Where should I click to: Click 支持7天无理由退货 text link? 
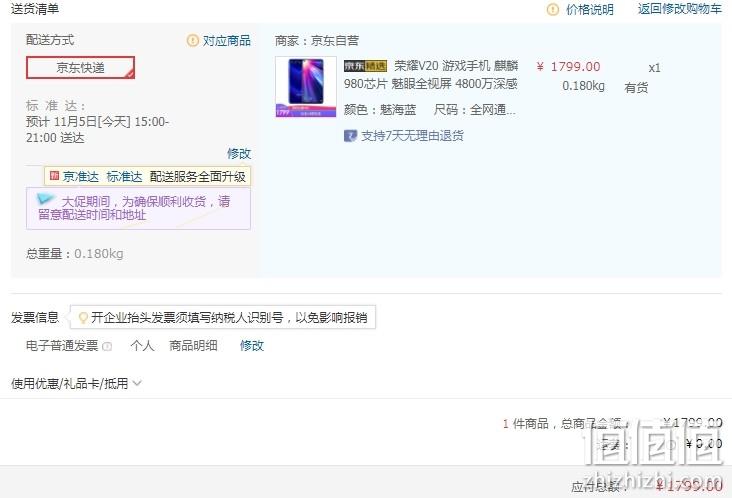click(412, 136)
